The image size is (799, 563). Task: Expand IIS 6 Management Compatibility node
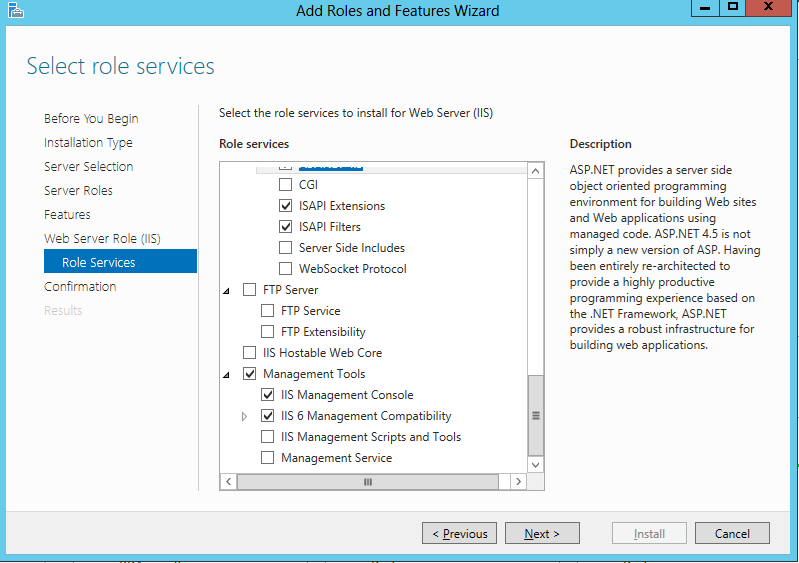pyautogui.click(x=244, y=416)
